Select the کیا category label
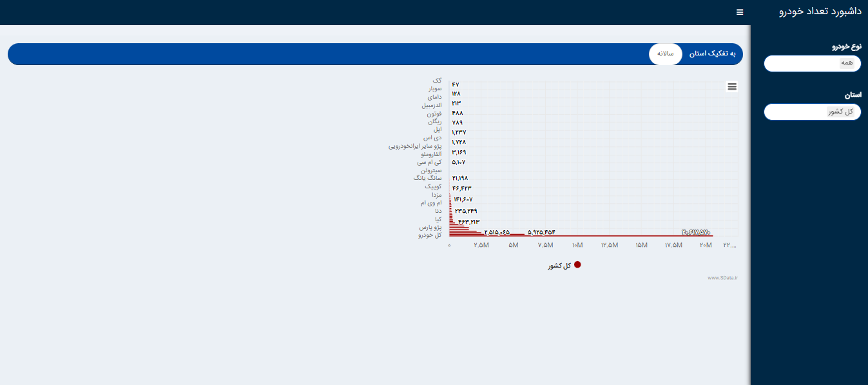 pyautogui.click(x=438, y=219)
